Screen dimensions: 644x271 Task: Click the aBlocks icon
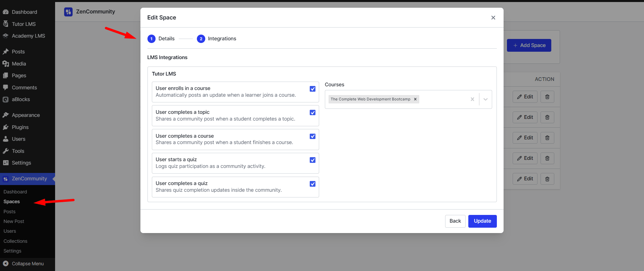tap(6, 99)
